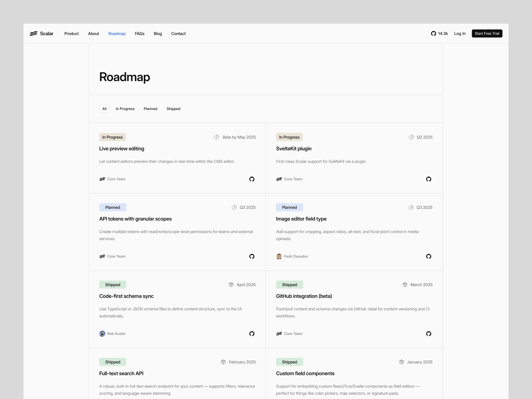Click clock icon on Image editor card
This screenshot has width=532, height=399.
pos(411,207)
